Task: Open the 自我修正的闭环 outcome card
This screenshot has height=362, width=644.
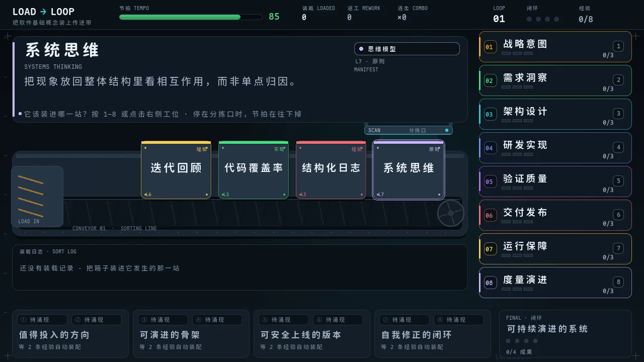Action: pos(433,334)
